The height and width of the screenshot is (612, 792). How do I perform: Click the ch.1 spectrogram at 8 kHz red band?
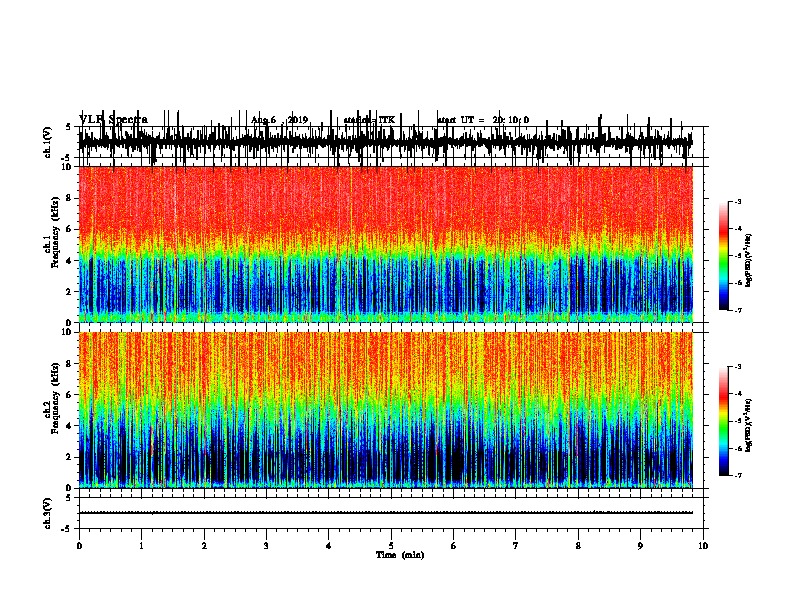tap(385, 198)
